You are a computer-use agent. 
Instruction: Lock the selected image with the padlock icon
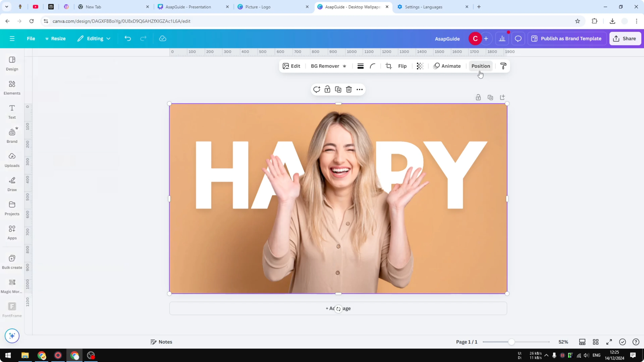(327, 89)
